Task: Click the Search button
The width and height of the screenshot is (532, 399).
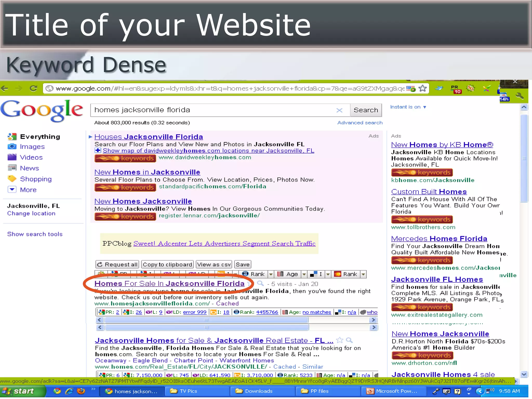Action: [x=366, y=110]
